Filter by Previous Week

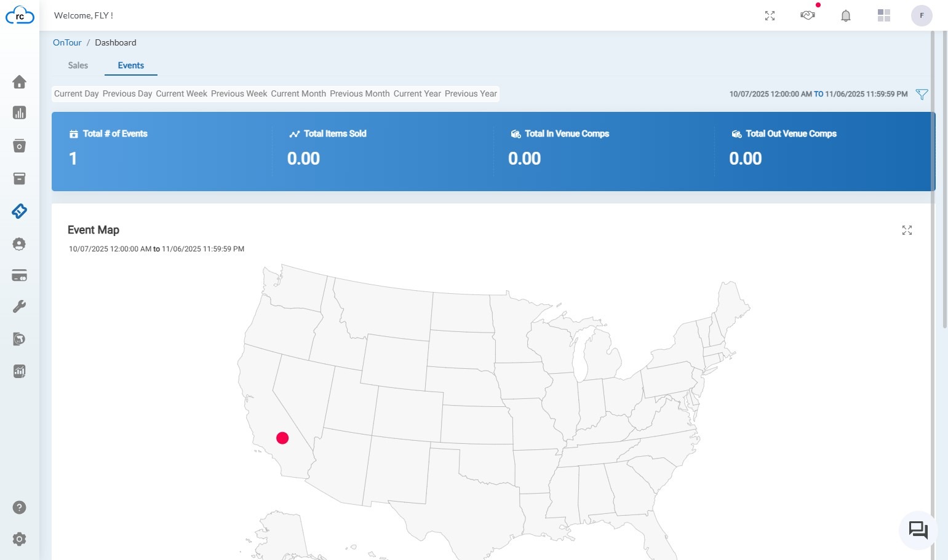239,93
